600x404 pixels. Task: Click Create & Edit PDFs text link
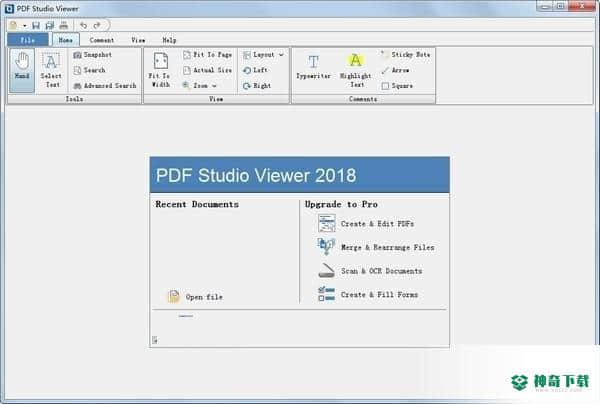tap(378, 224)
